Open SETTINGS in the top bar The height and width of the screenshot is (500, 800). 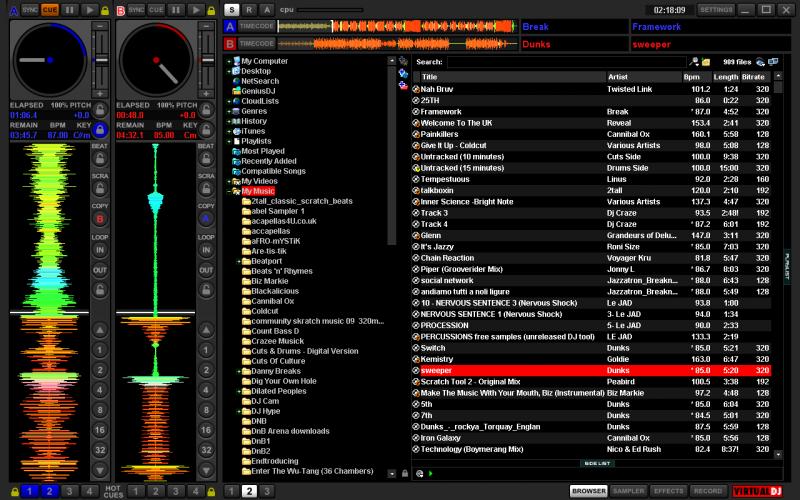[x=716, y=10]
